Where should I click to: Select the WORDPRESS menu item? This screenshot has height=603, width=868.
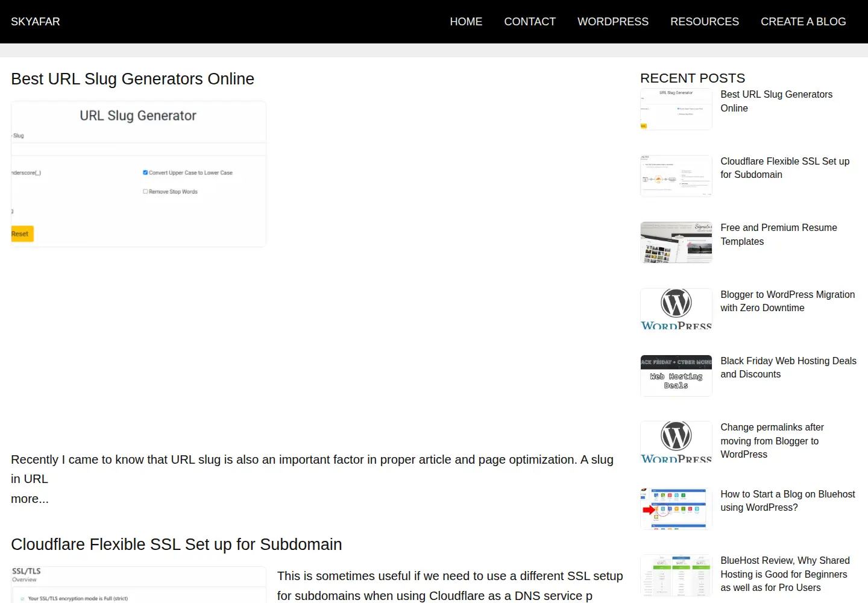click(613, 22)
